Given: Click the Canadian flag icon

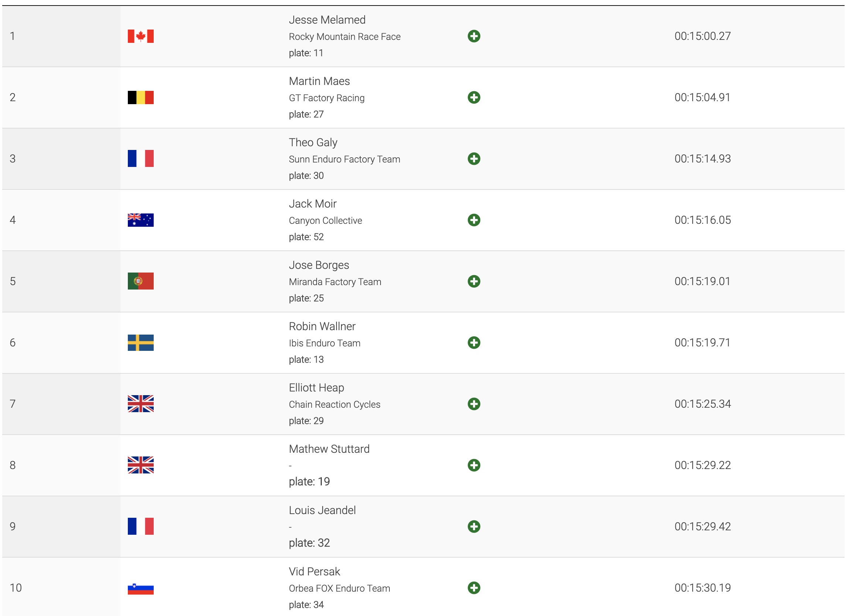Looking at the screenshot, I should (140, 36).
